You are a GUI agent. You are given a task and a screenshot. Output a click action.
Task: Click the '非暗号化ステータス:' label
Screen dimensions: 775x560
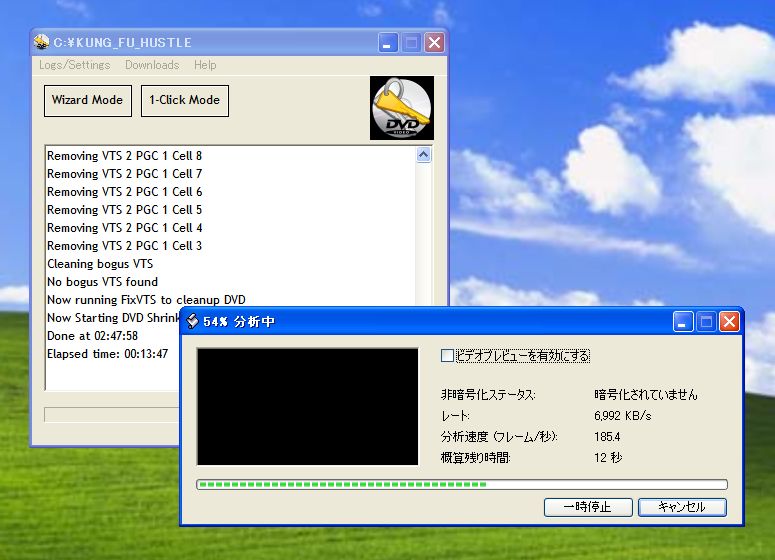(x=488, y=394)
